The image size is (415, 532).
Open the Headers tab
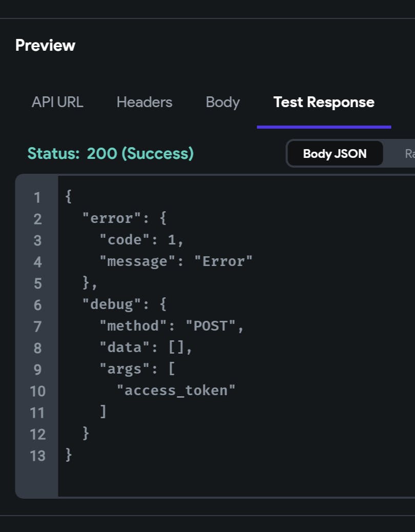pyautogui.click(x=144, y=102)
